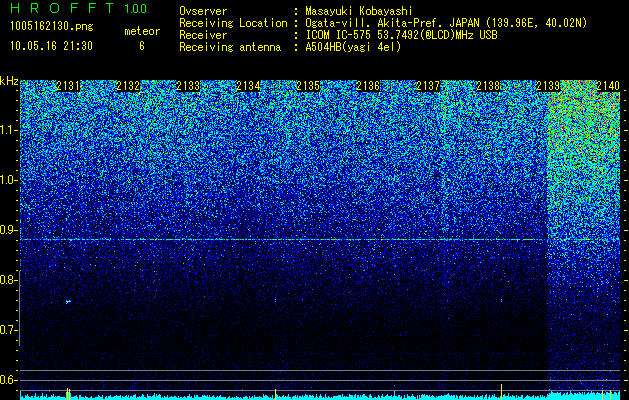
Task: Click the faint meteor echo dot near 2138
Action: tap(501, 300)
